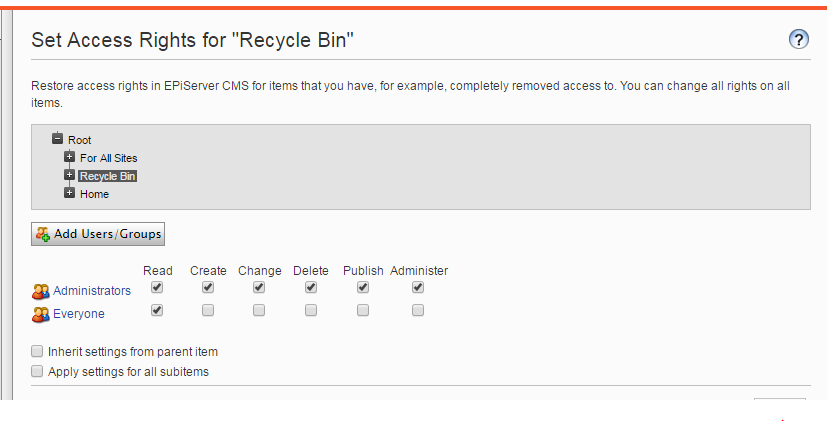Image resolution: width=827 pixels, height=421 pixels.
Task: Select the highlighted Recycle Bin item
Action: point(108,176)
